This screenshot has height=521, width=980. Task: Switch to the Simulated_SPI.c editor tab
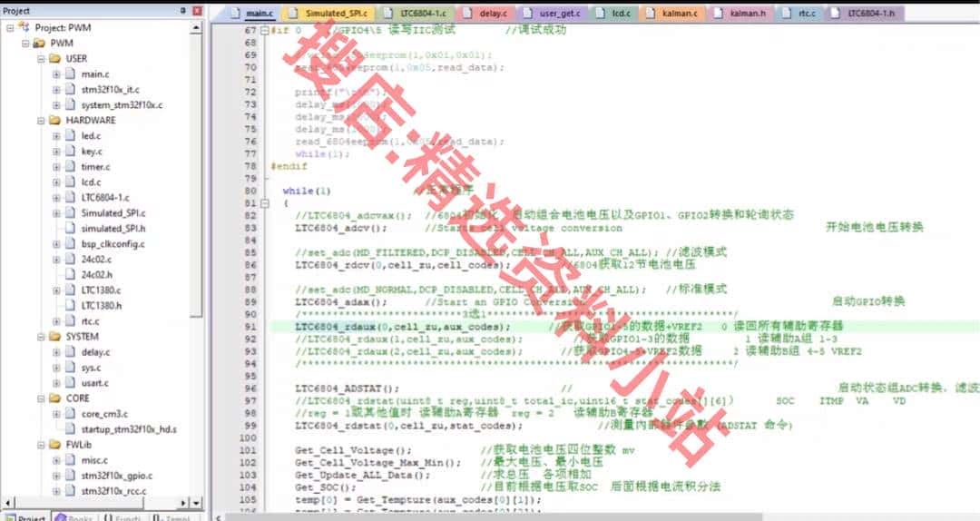328,13
